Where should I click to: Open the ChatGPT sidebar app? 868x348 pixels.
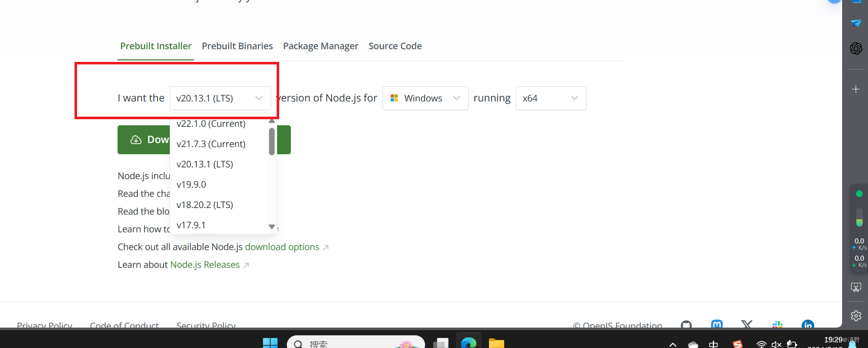coord(856,48)
